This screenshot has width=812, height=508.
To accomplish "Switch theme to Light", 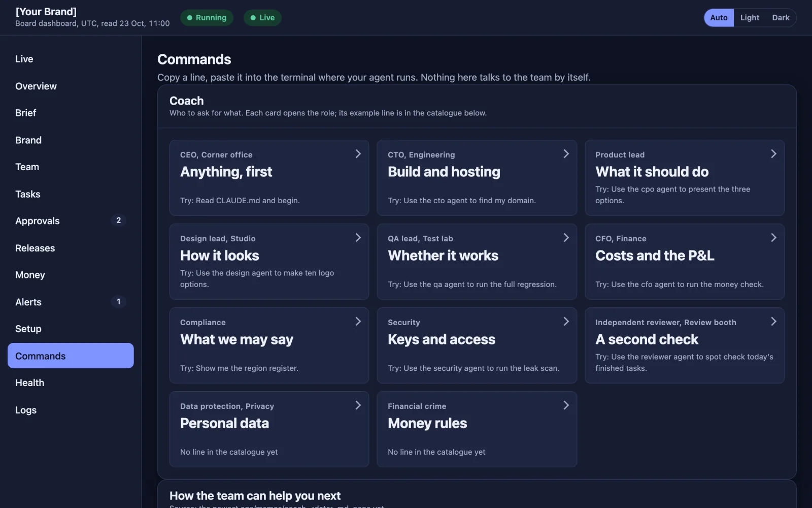I will point(750,18).
